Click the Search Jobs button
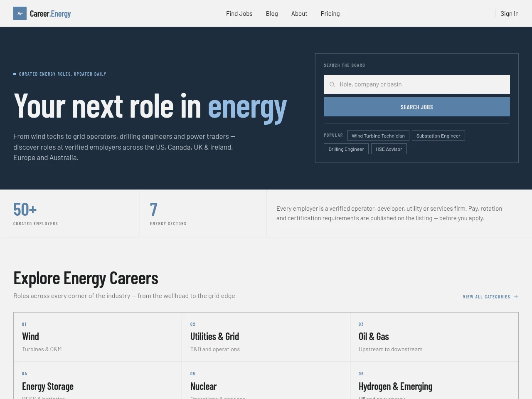 [417, 107]
